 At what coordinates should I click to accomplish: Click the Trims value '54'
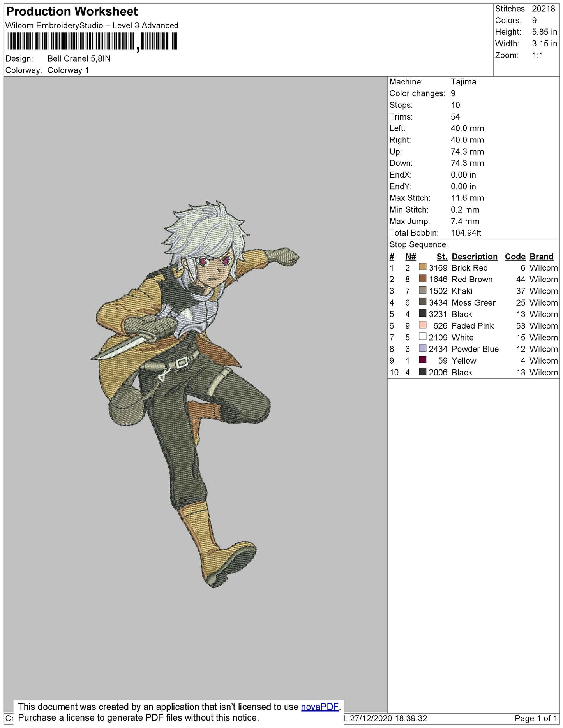pyautogui.click(x=455, y=117)
